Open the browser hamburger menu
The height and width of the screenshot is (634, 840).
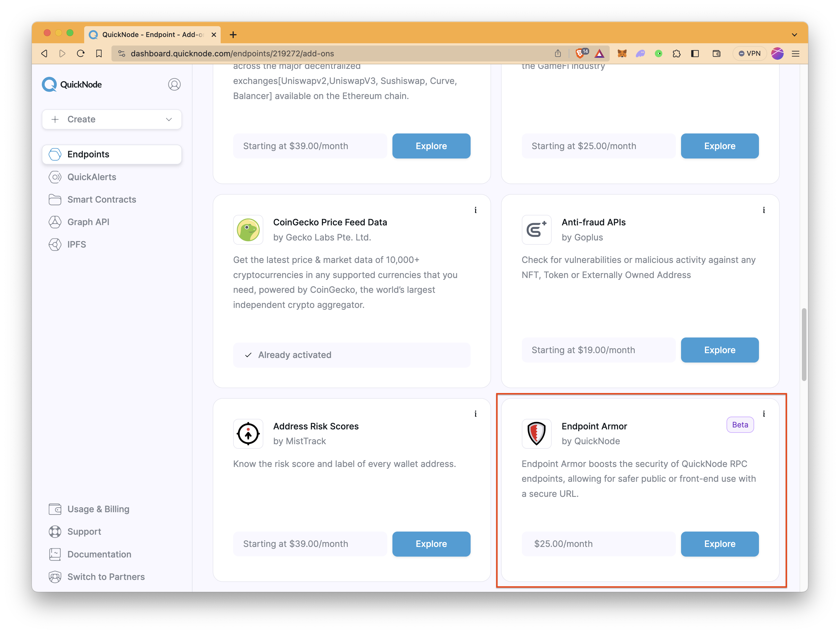[x=796, y=53]
